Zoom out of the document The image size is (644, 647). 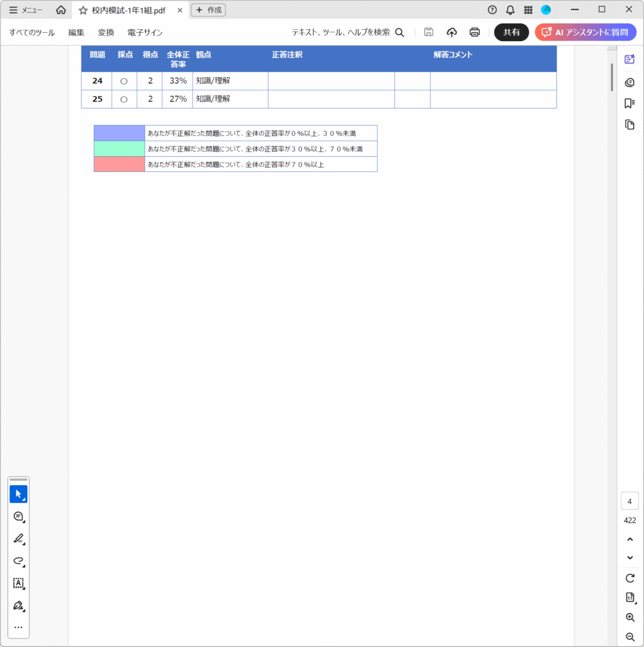629,637
